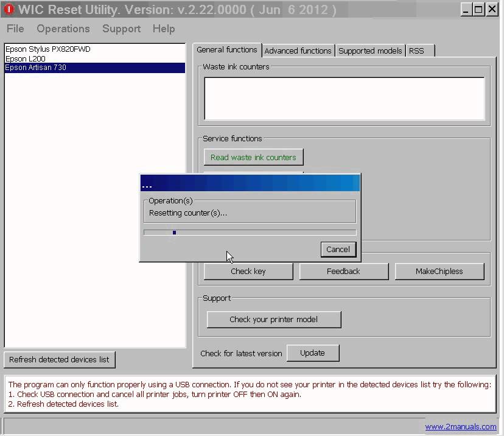Click the Waste ink counters text box
This screenshot has height=436, width=504.
(345, 99)
